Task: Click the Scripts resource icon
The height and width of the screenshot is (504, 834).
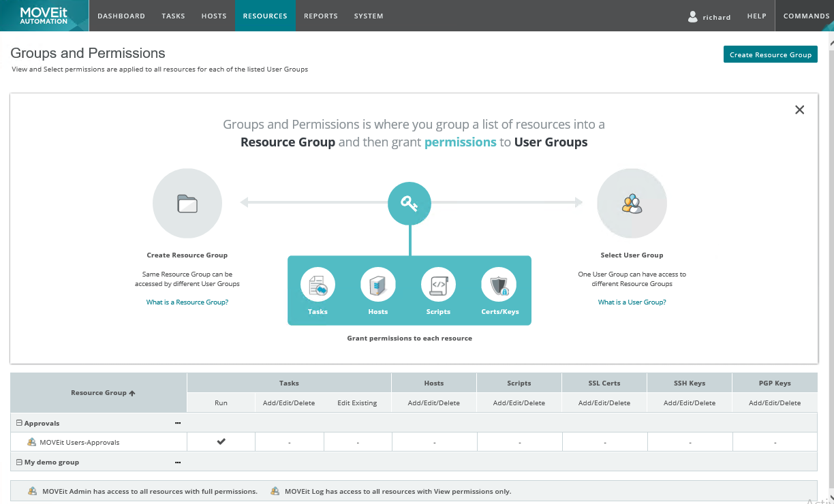Action: (438, 285)
